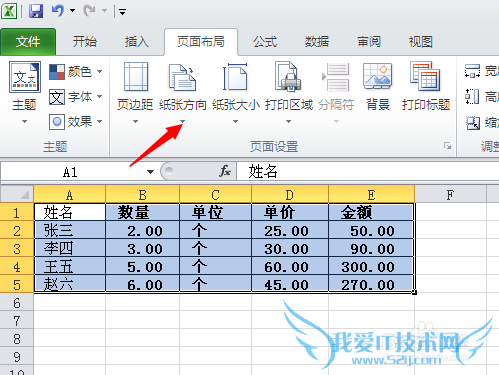Open the Name Box dropdown arrow
This screenshot has width=499, height=375.
coord(150,172)
